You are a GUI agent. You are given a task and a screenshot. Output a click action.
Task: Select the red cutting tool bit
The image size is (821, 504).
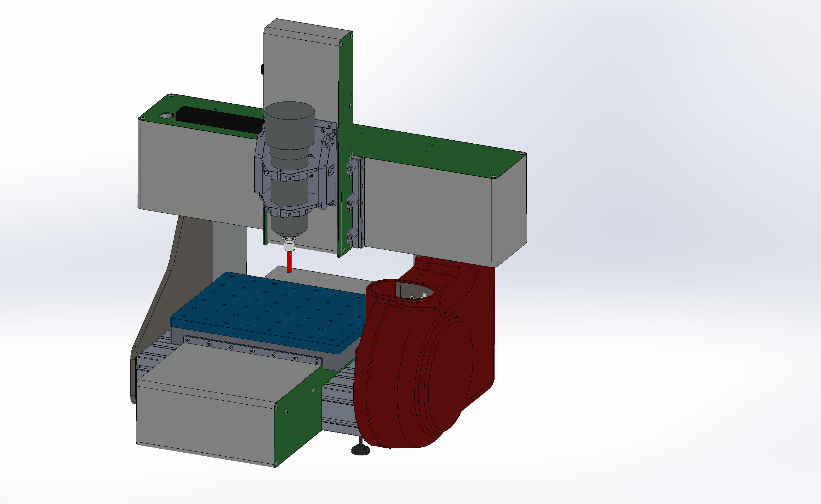[x=289, y=262]
